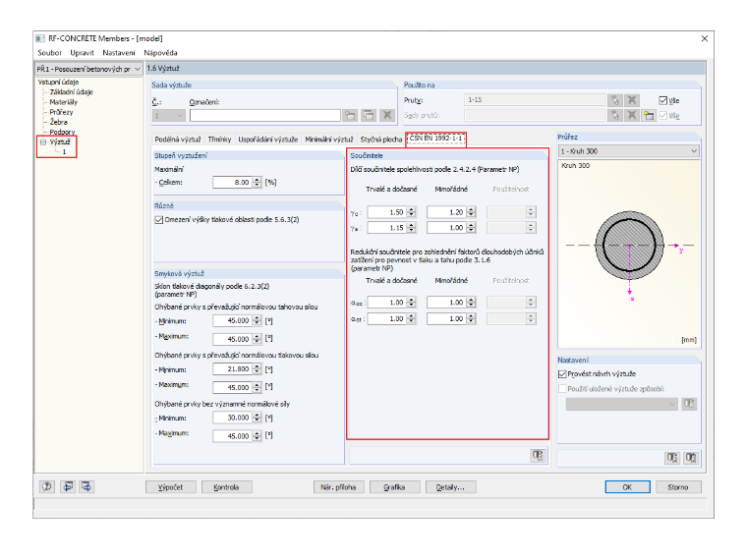Create new reinforcement set icon
747x560 pixels.
[350, 115]
